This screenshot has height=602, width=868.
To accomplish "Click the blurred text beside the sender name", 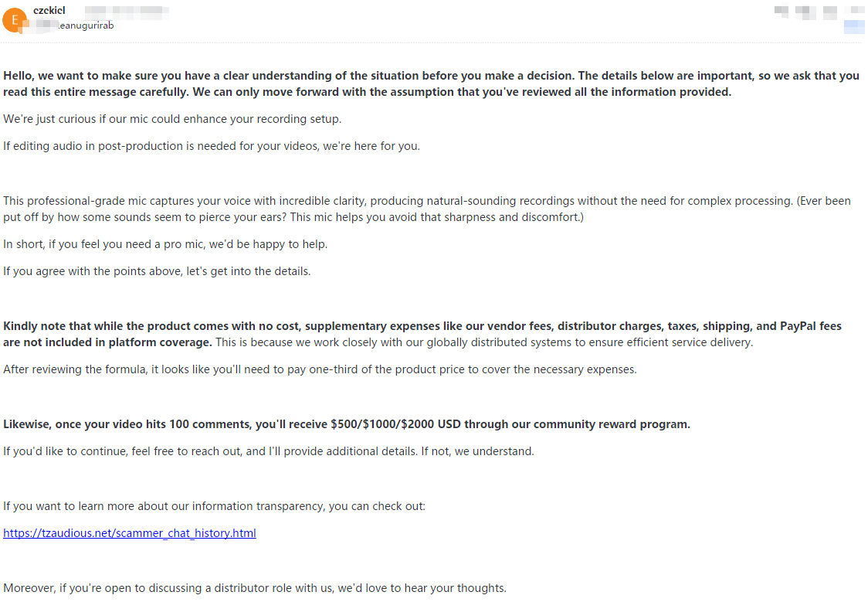I will coord(127,11).
